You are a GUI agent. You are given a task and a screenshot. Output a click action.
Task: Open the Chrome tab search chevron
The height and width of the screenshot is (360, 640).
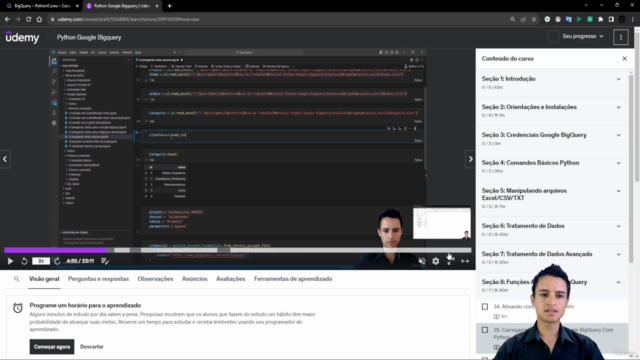click(586, 5)
